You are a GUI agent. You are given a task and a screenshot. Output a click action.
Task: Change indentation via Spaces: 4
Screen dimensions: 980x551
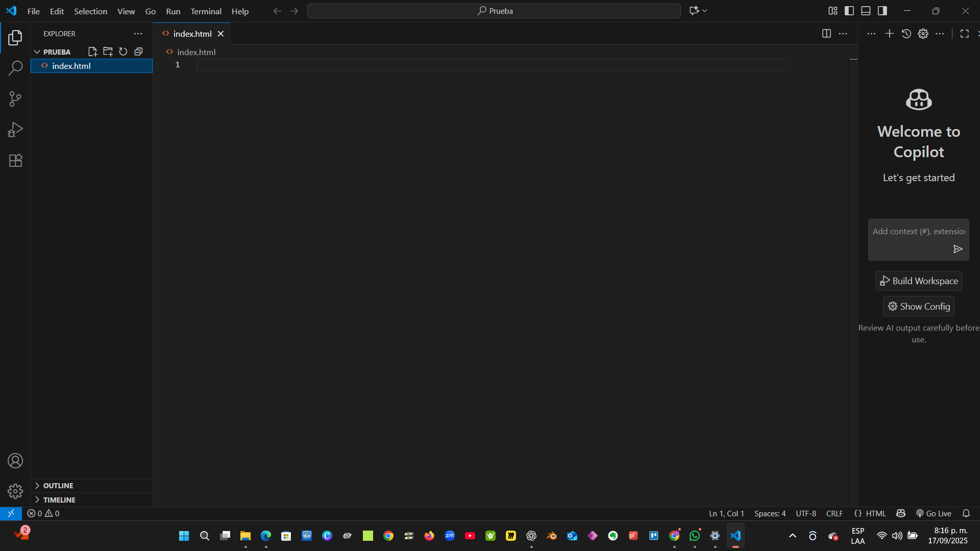[770, 514]
